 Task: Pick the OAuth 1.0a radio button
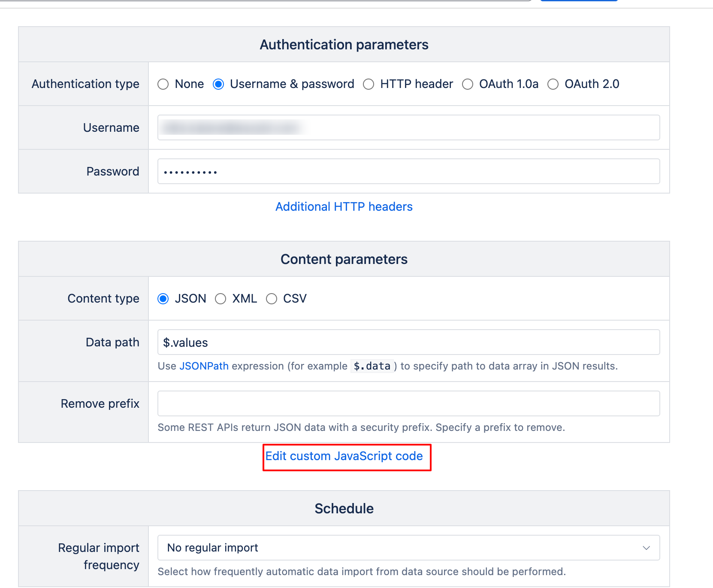[468, 84]
